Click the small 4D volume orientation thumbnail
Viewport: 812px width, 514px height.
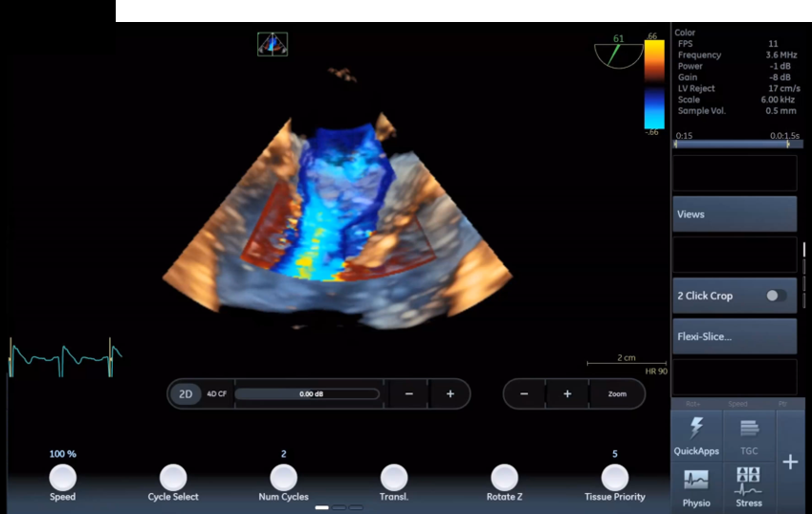tap(273, 44)
